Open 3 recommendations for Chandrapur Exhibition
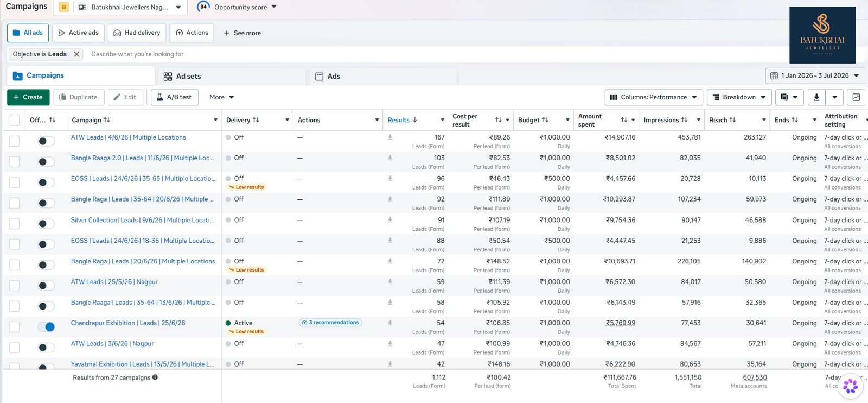 [x=330, y=323]
